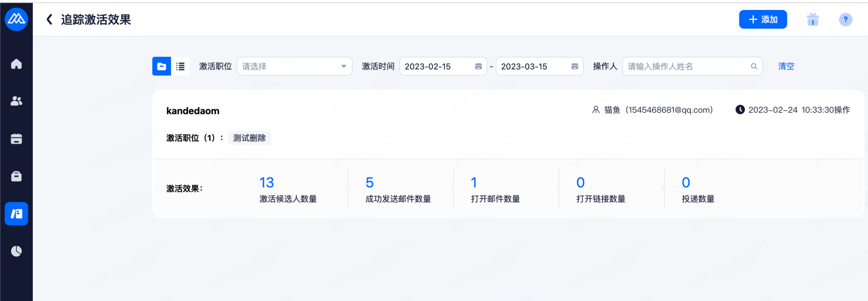
Task: Go back using the left chevron arrow
Action: click(x=49, y=19)
